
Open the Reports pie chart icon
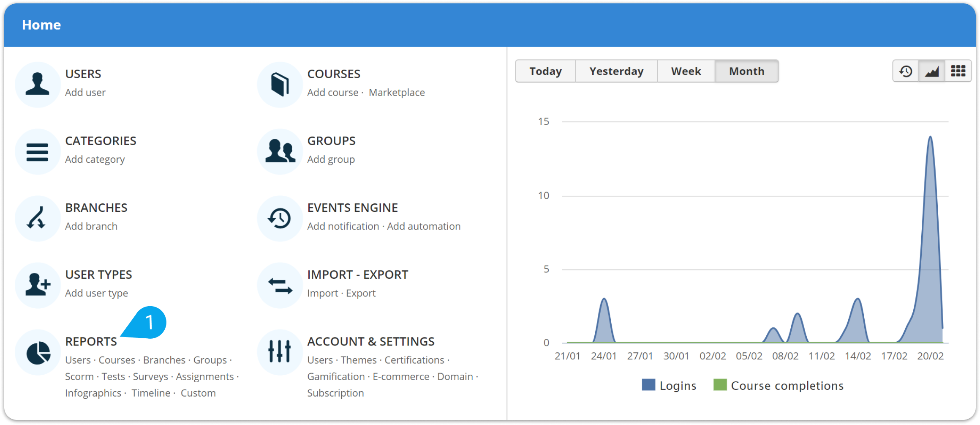point(38,352)
